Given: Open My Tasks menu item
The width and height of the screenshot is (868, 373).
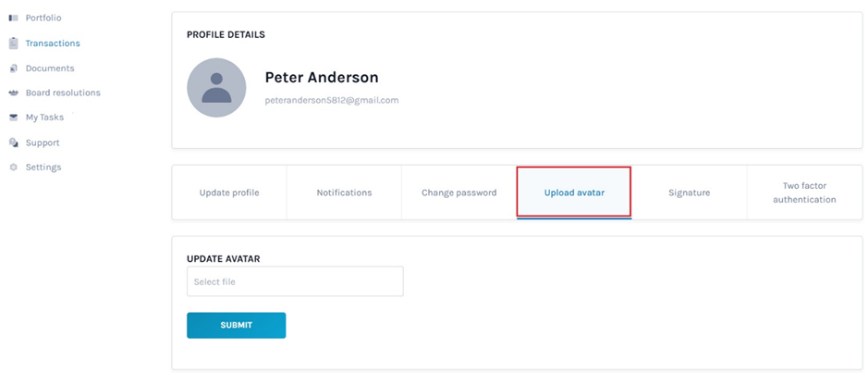Looking at the screenshot, I should (x=44, y=118).
